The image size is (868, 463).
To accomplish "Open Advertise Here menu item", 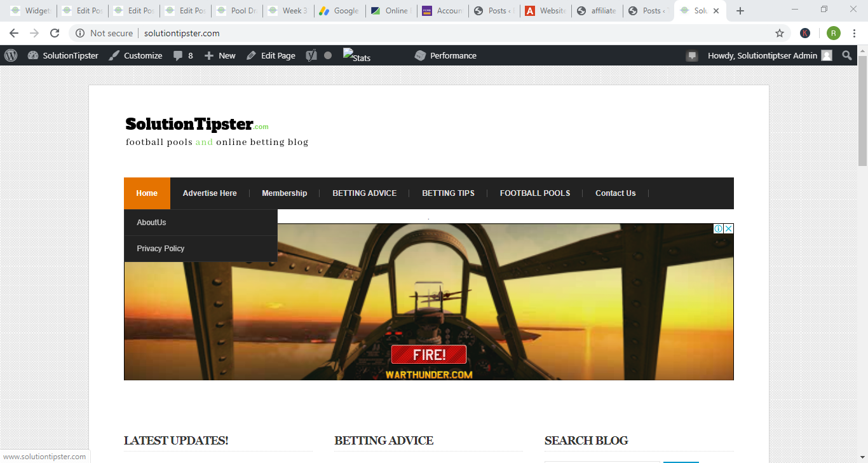I will (210, 193).
